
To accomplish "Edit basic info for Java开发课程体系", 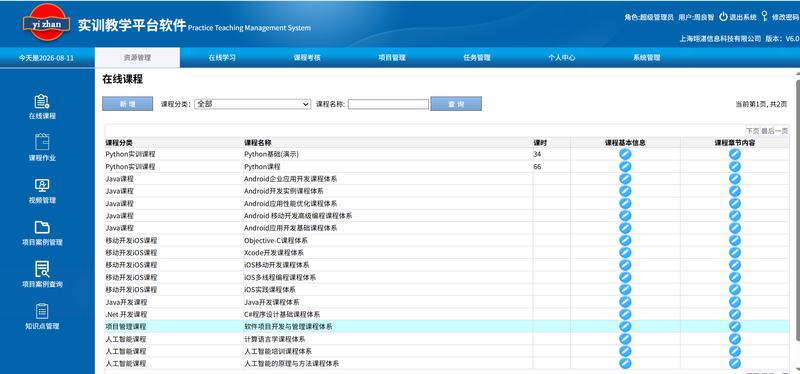I will click(x=625, y=302).
